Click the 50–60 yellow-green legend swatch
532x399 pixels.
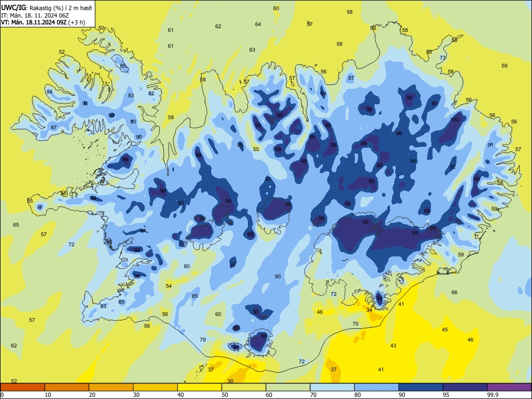tap(244, 387)
